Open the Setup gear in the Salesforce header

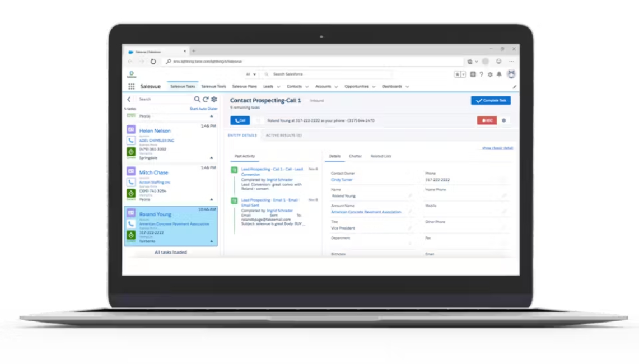tap(490, 74)
